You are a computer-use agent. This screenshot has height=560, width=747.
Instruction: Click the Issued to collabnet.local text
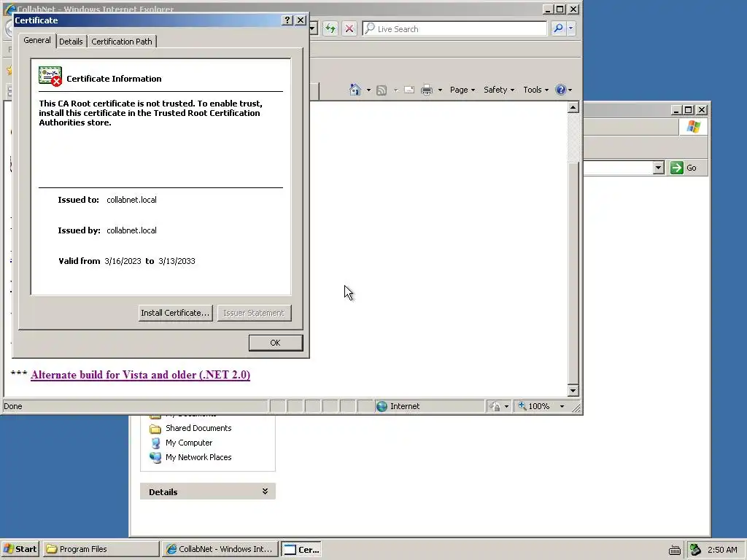tap(131, 200)
